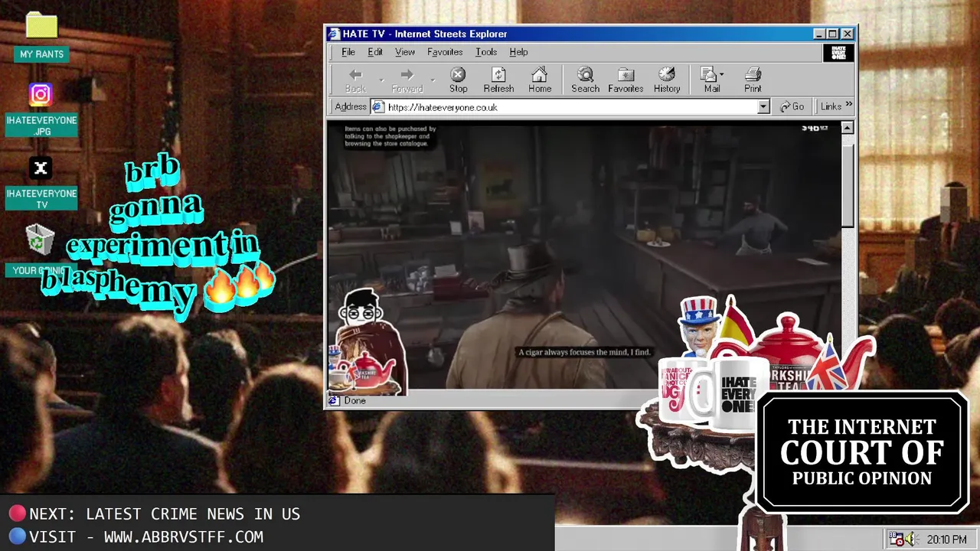Viewport: 980px width, 551px height.
Task: Open the View menu
Action: 405,52
